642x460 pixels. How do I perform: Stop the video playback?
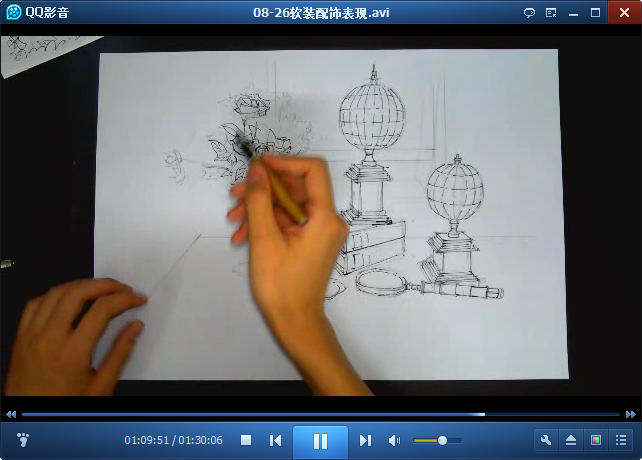(x=246, y=440)
